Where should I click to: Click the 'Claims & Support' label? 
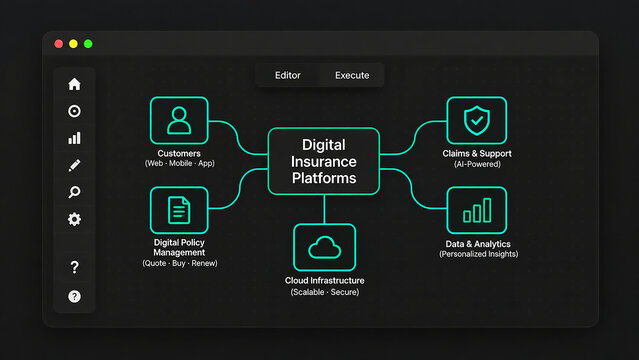coord(477,154)
